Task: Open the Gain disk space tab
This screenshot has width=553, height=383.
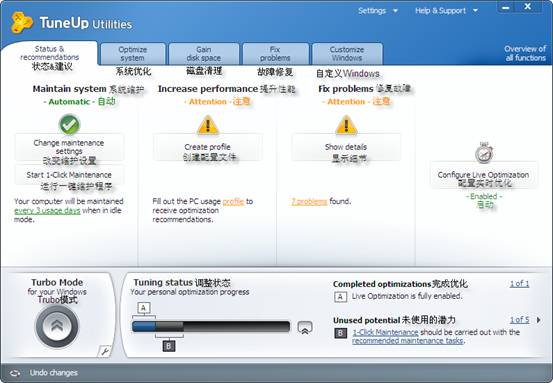Action: tap(203, 54)
